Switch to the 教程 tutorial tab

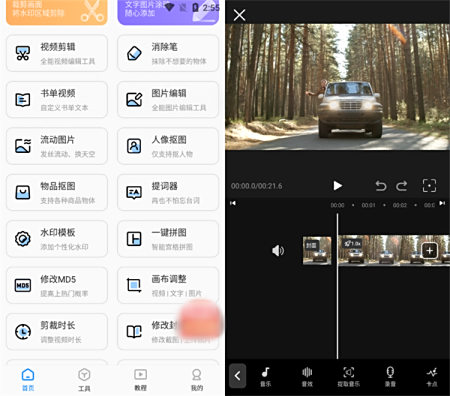[x=140, y=380]
